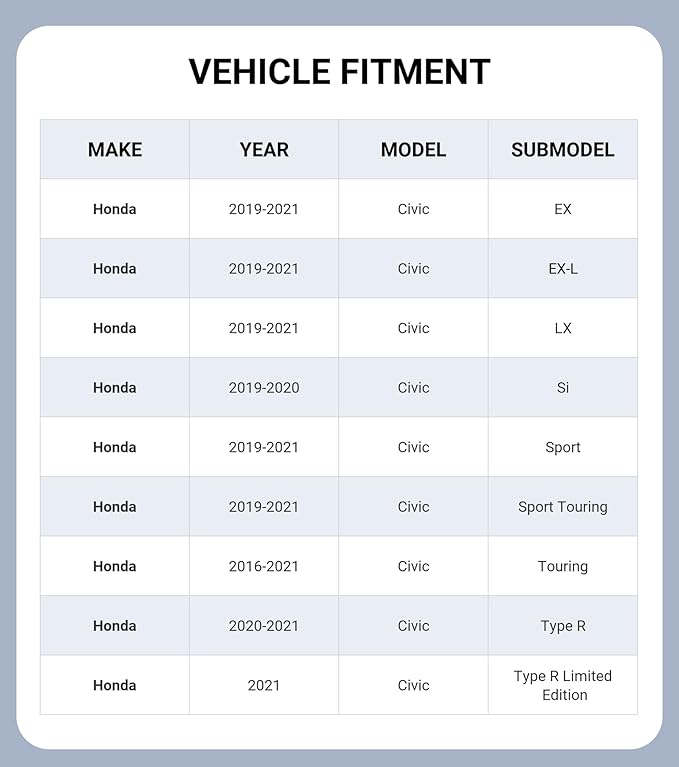
Task: Click the VEHICLE FITMENT title
Action: click(x=339, y=72)
